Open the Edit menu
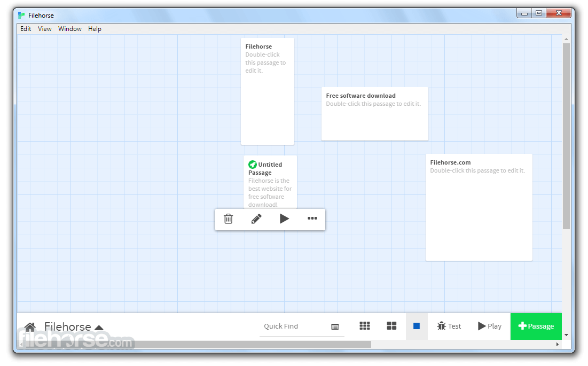The image size is (588, 366). pos(26,29)
